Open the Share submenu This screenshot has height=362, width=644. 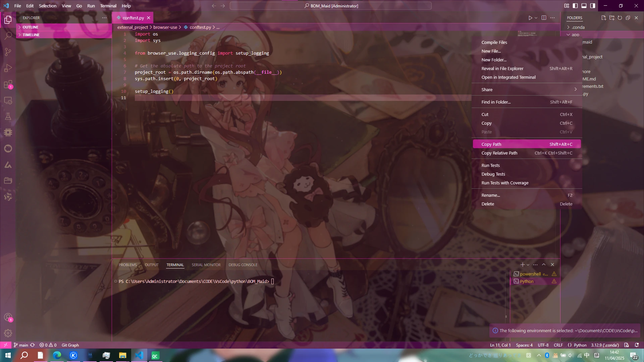point(527,89)
